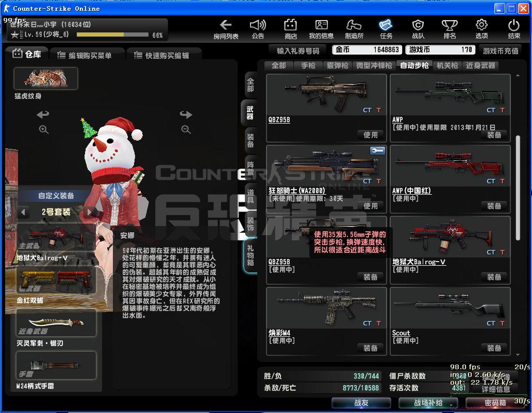This screenshot has height=413, width=532.
Task: Open clan shield icon (战队)
Action: pos(418,29)
